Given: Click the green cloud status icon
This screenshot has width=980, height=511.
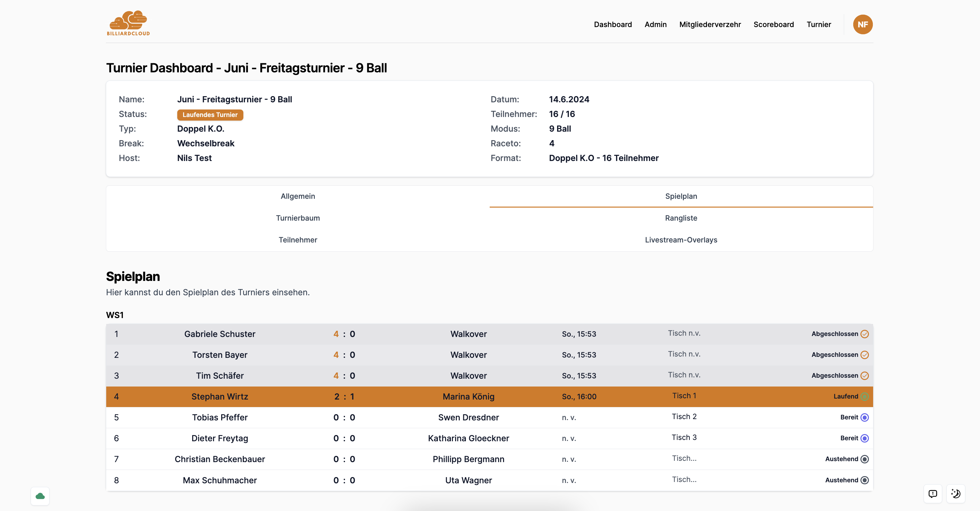Looking at the screenshot, I should [x=40, y=496].
